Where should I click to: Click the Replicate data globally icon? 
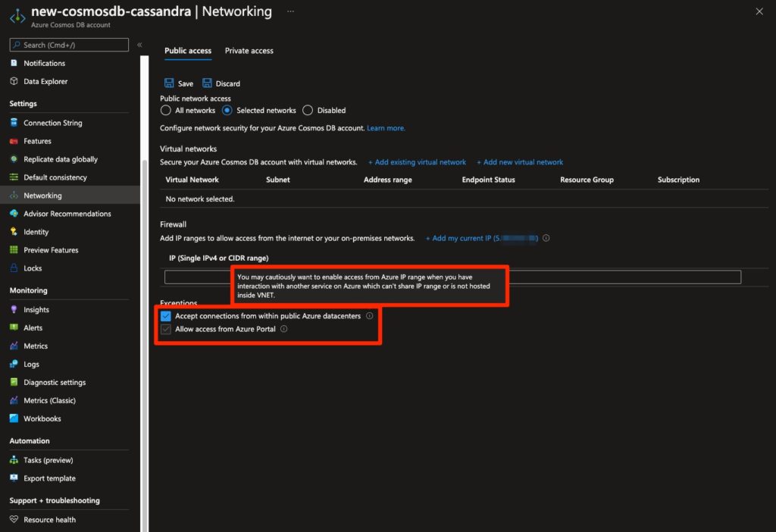(14, 159)
